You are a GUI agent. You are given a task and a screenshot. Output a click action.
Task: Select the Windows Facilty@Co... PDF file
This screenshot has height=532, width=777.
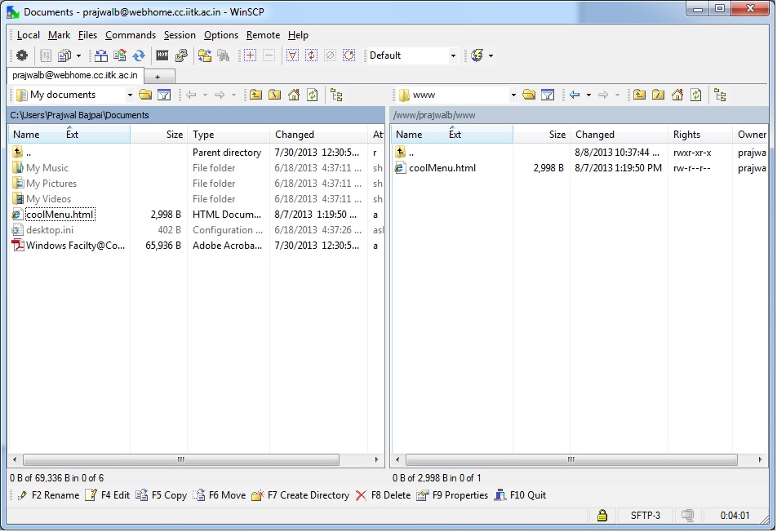[x=75, y=246]
